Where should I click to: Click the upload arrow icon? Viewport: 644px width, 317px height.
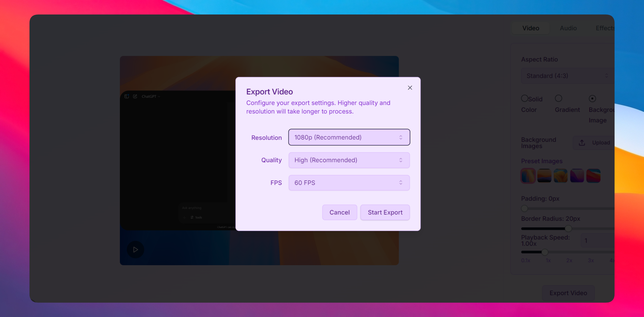pyautogui.click(x=582, y=143)
